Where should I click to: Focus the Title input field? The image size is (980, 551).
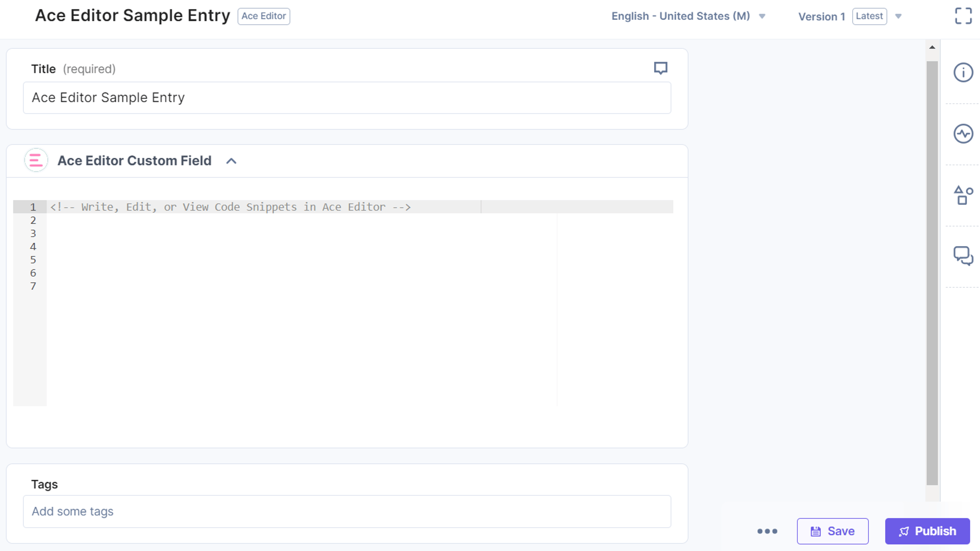coord(347,98)
